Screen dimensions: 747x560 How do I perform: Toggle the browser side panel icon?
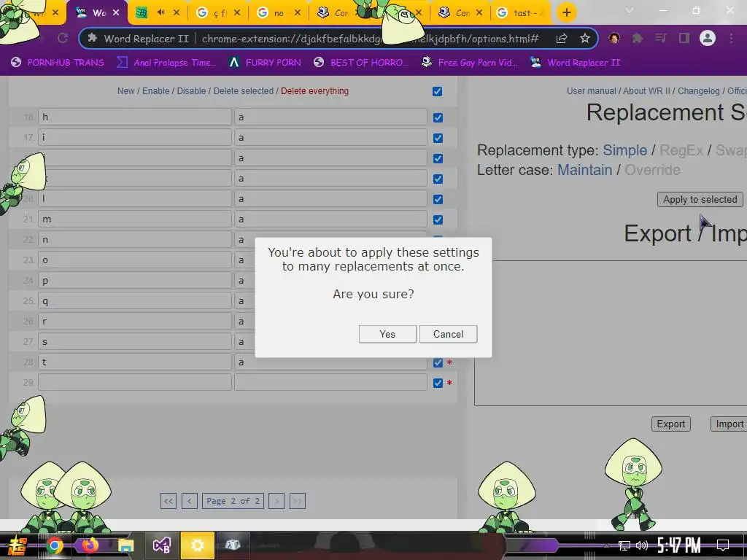(684, 38)
